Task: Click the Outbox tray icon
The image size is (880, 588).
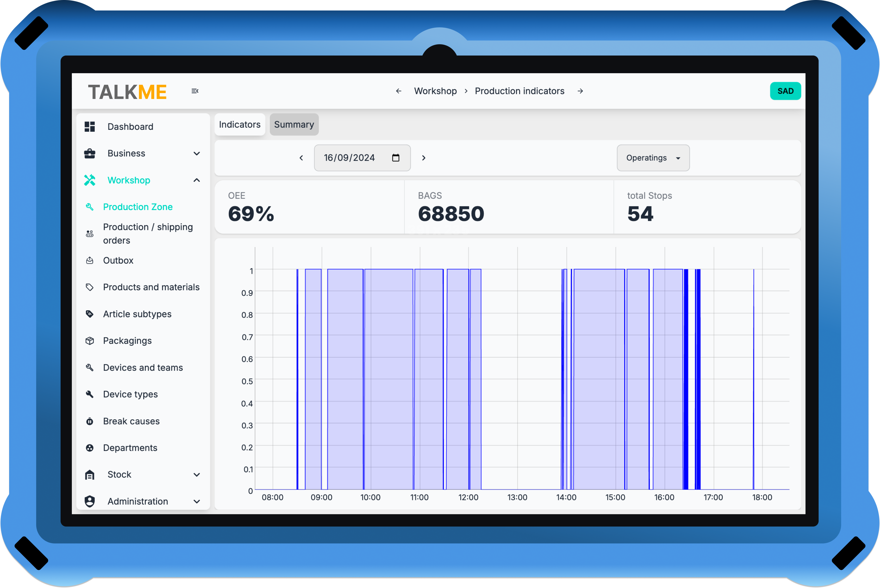Action: tap(90, 261)
